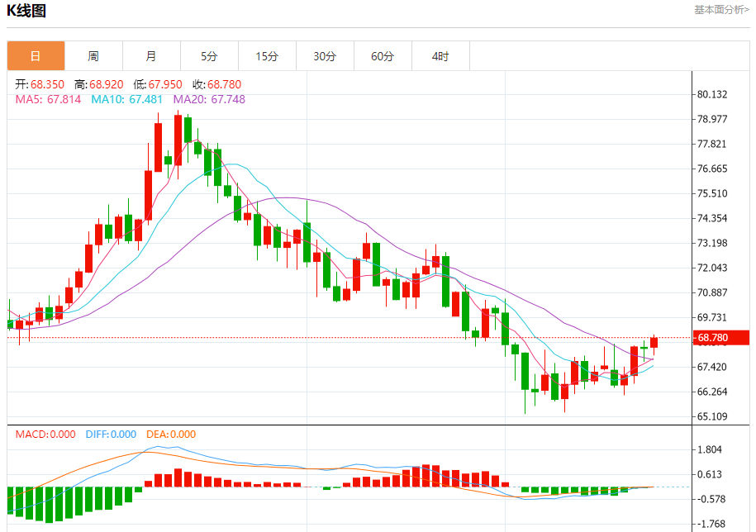Click the red 68.780 current price tag
756x532 pixels.
coord(721,338)
